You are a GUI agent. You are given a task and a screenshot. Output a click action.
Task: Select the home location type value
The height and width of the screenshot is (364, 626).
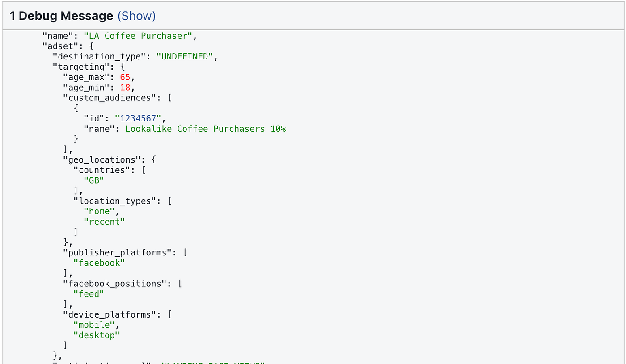click(x=99, y=211)
